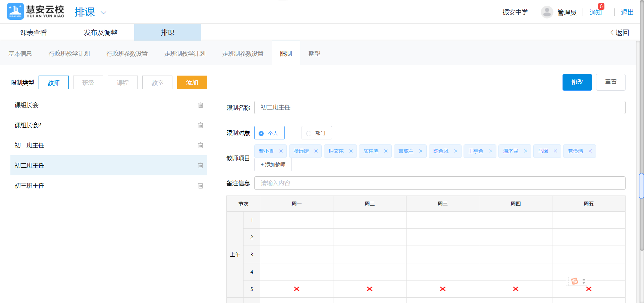The width and height of the screenshot is (644, 303).
Task: Select 教室 restriction type
Action: [157, 82]
